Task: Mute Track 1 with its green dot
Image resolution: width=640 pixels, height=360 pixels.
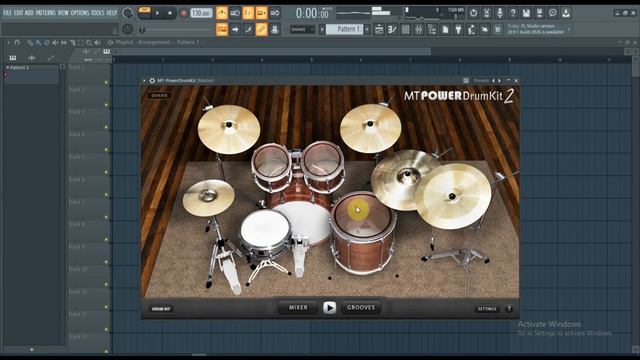Action: pos(106,82)
